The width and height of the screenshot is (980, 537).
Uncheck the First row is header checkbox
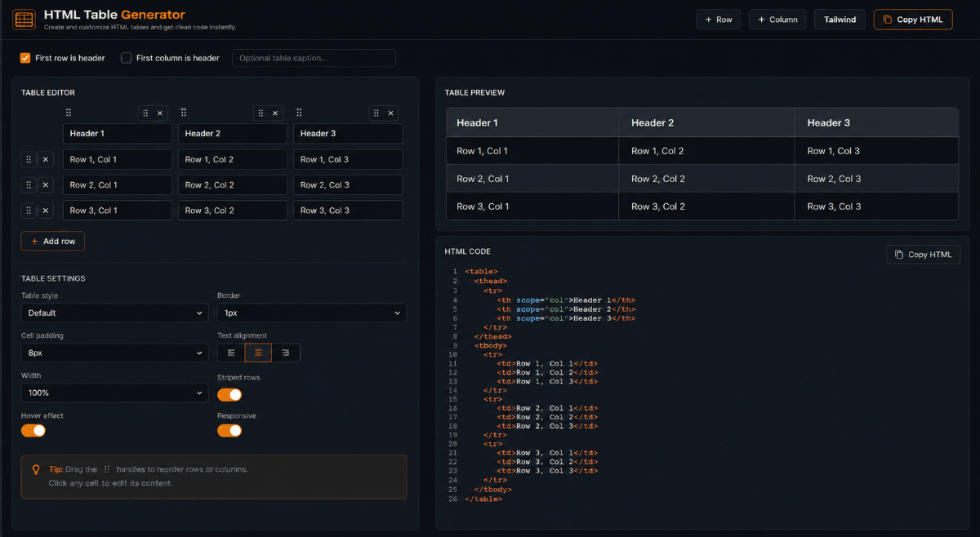tap(25, 58)
